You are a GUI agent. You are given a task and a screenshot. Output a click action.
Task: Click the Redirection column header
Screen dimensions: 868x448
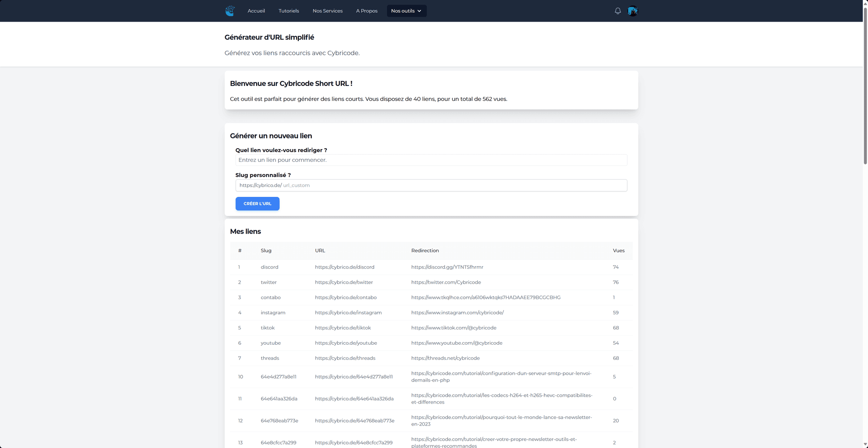point(425,251)
